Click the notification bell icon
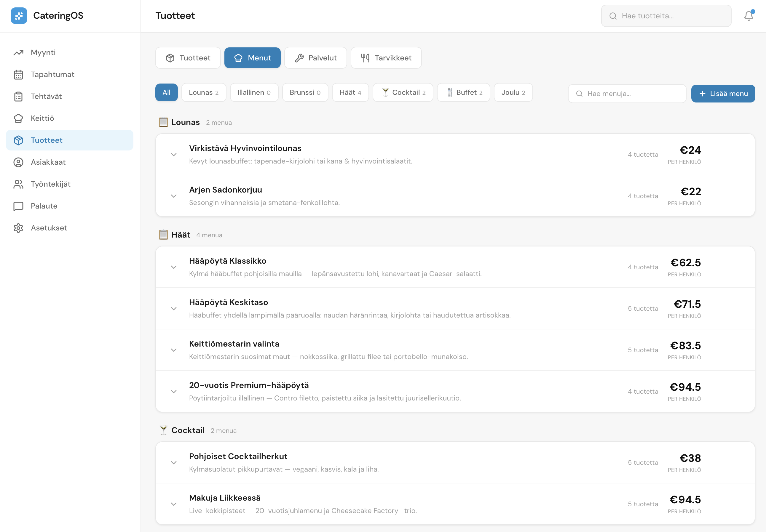Screen dimensions: 766x532 click(748, 16)
